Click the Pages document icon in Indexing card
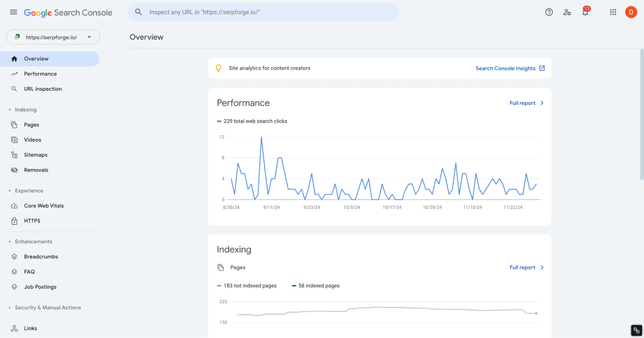Image resolution: width=644 pixels, height=338 pixels. (x=220, y=267)
